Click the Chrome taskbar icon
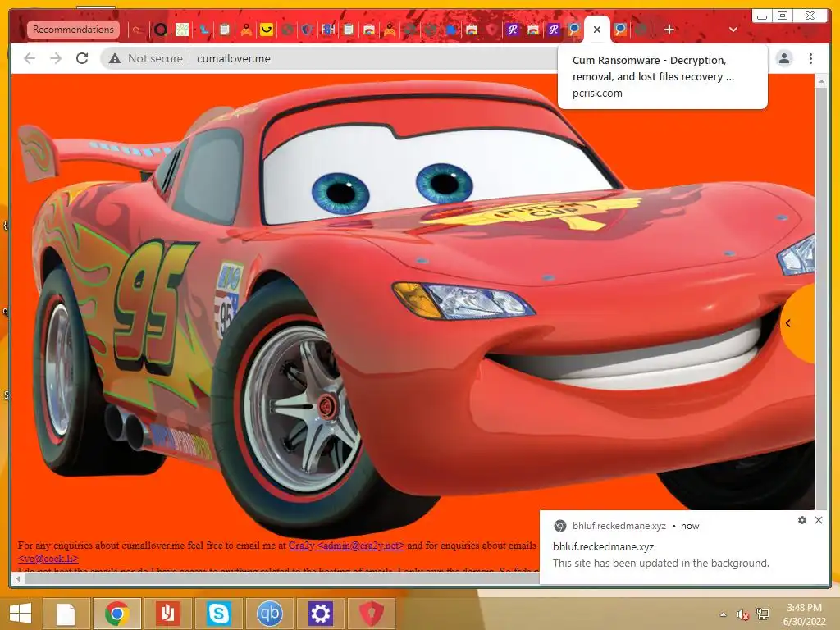 tap(117, 614)
